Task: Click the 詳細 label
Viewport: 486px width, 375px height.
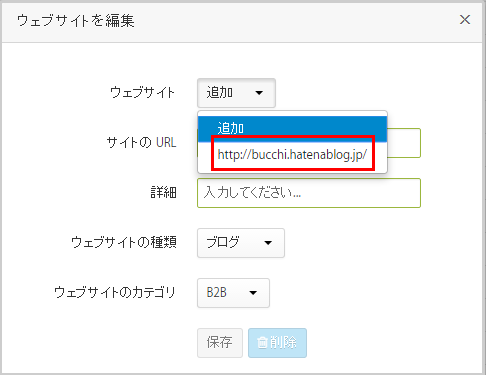Action: 163,193
